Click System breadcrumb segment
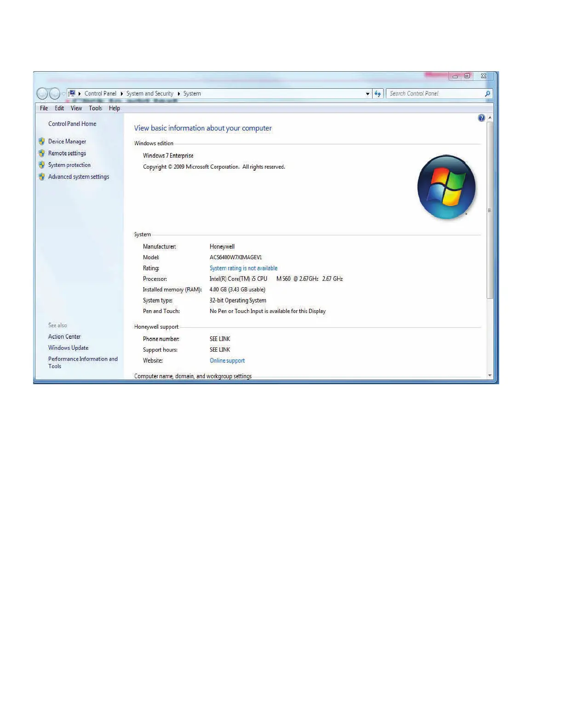 click(x=192, y=94)
